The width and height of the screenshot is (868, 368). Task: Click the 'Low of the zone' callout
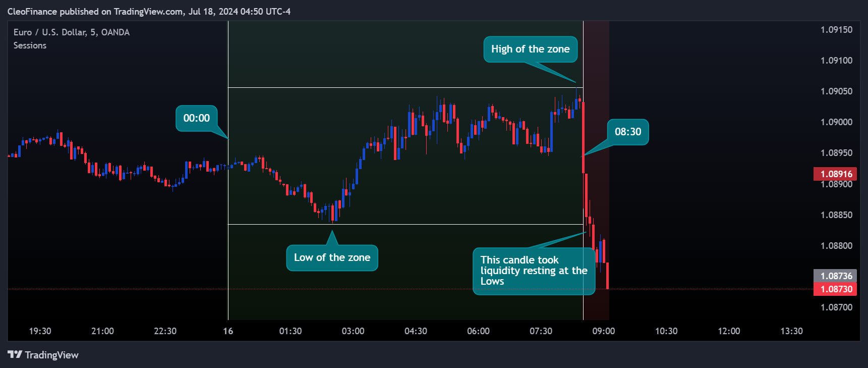coord(332,257)
